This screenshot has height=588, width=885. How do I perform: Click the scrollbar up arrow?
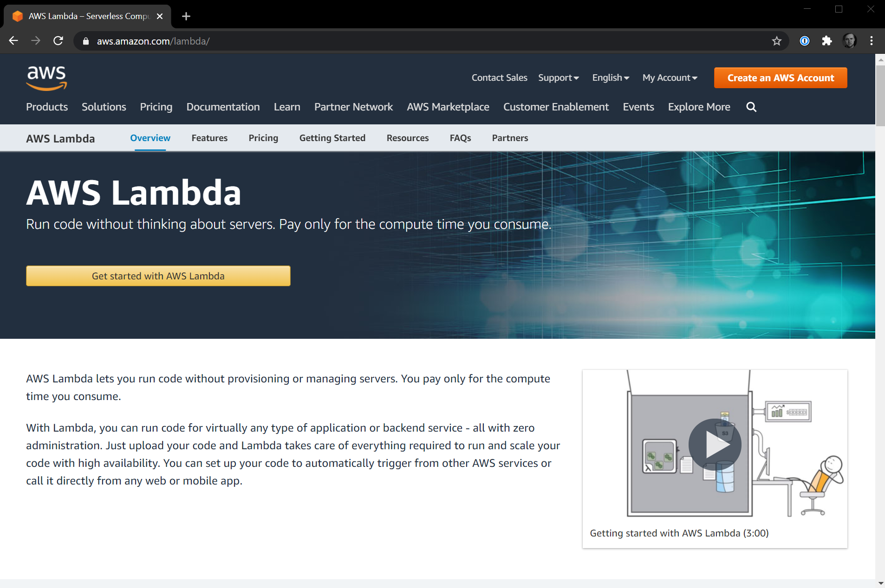(x=880, y=59)
